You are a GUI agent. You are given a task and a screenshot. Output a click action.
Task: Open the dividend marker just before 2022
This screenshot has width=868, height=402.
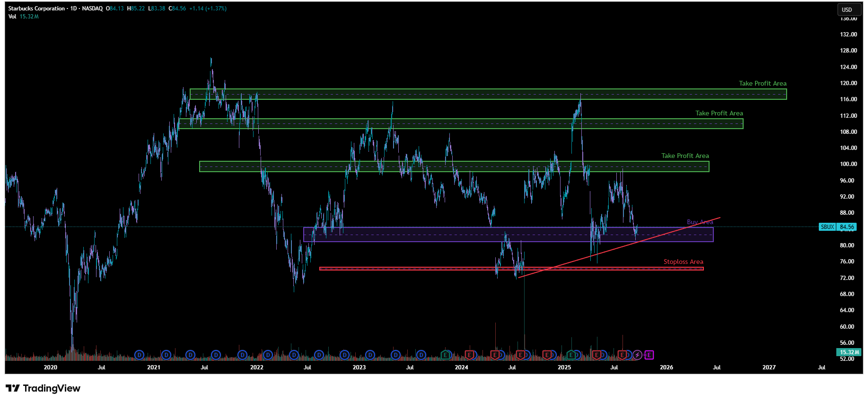point(242,355)
